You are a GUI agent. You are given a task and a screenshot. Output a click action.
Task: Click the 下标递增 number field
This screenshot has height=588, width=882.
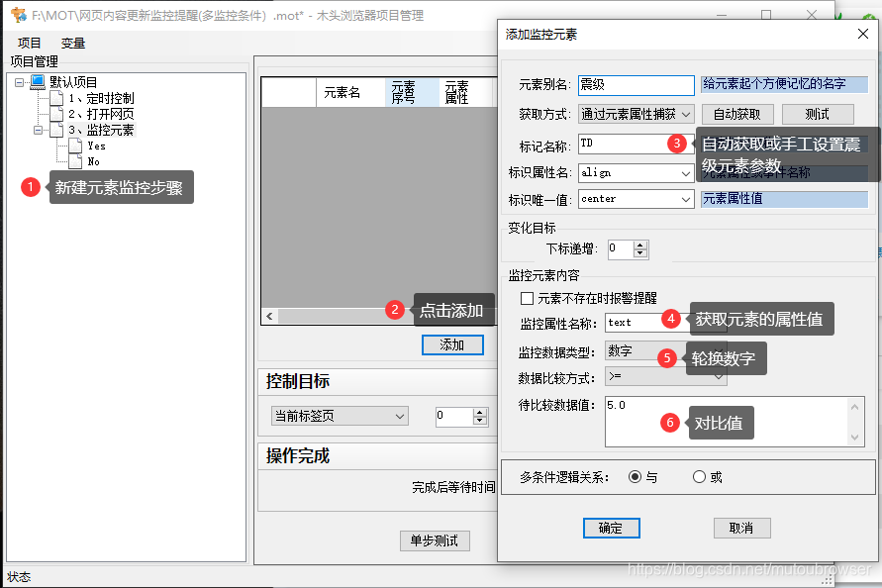tap(621, 249)
